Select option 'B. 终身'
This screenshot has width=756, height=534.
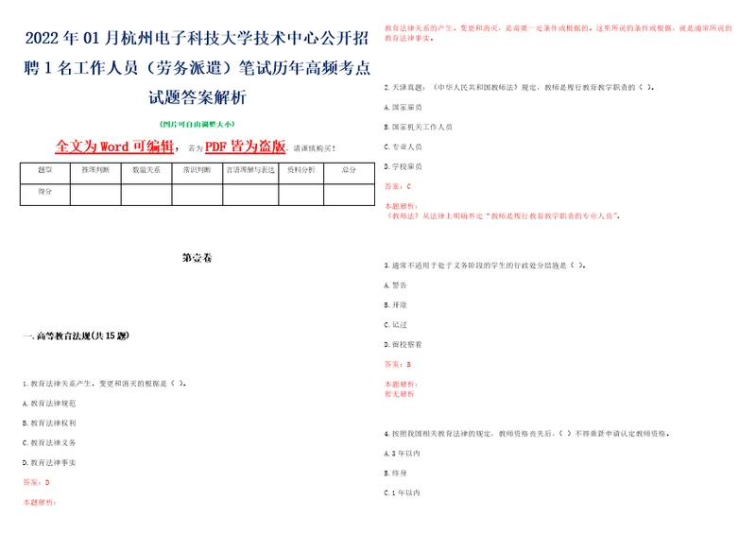click(x=395, y=474)
